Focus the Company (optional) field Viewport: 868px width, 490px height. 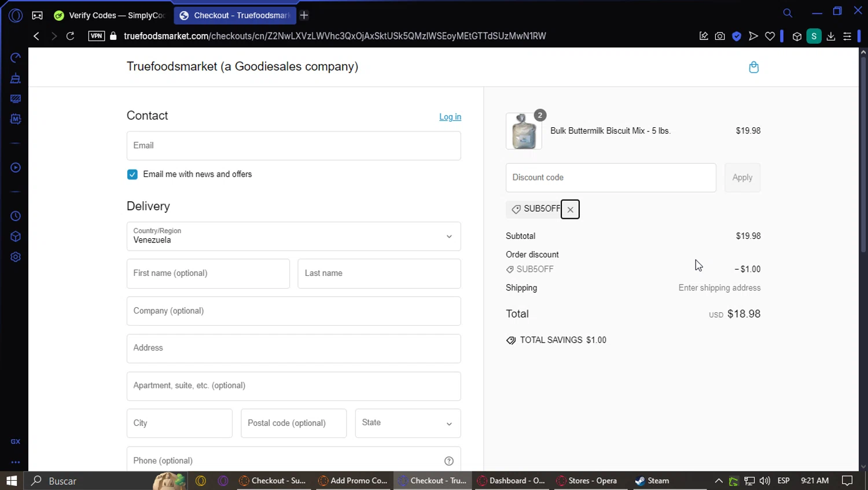coord(294,311)
